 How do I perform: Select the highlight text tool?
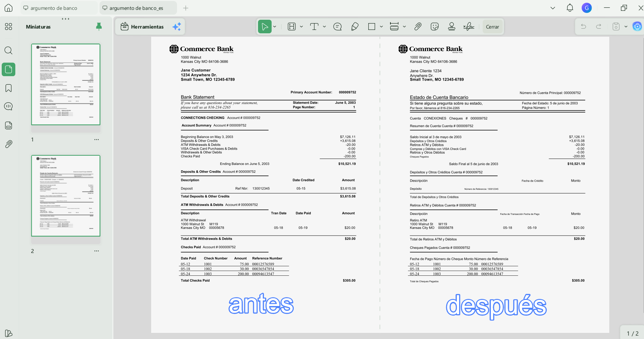point(292,27)
